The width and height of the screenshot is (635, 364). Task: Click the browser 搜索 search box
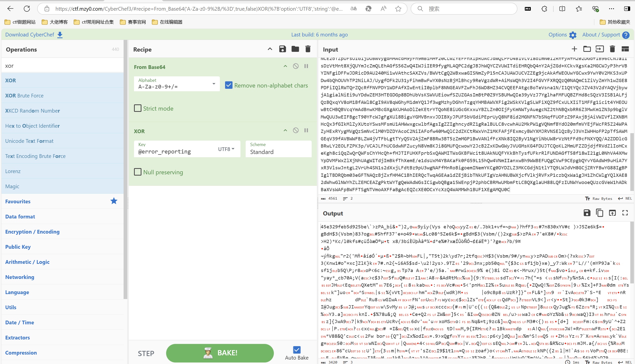(x=464, y=9)
